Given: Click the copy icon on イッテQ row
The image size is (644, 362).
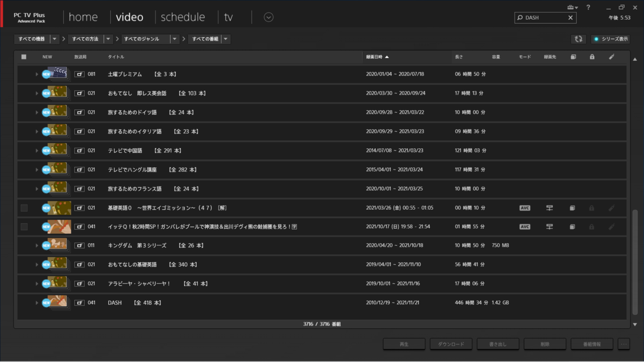Looking at the screenshot, I should coord(572,227).
